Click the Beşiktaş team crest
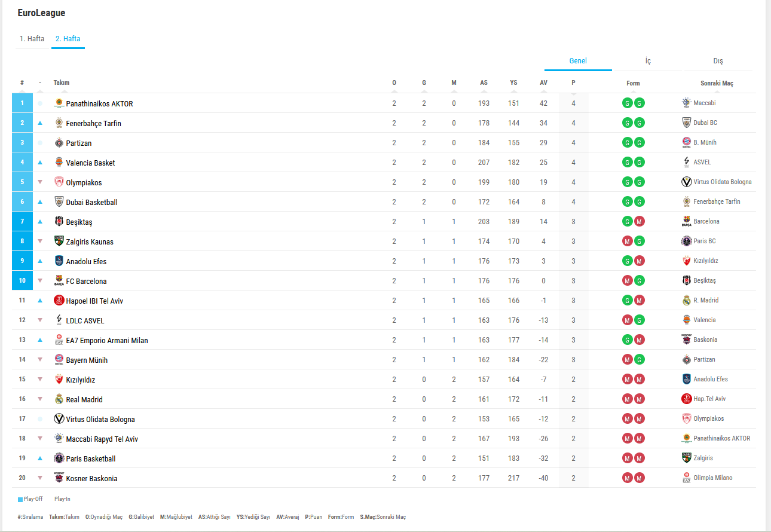The height and width of the screenshot is (532, 771). pos(59,222)
